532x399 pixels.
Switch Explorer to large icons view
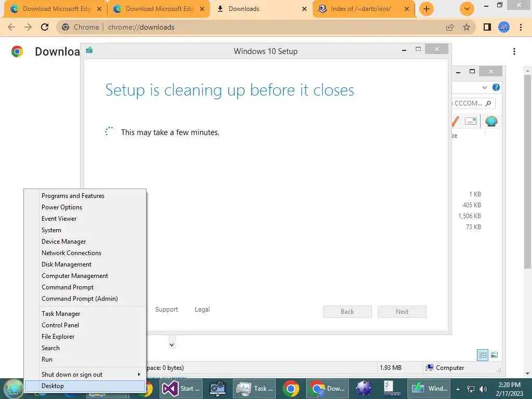click(495, 355)
